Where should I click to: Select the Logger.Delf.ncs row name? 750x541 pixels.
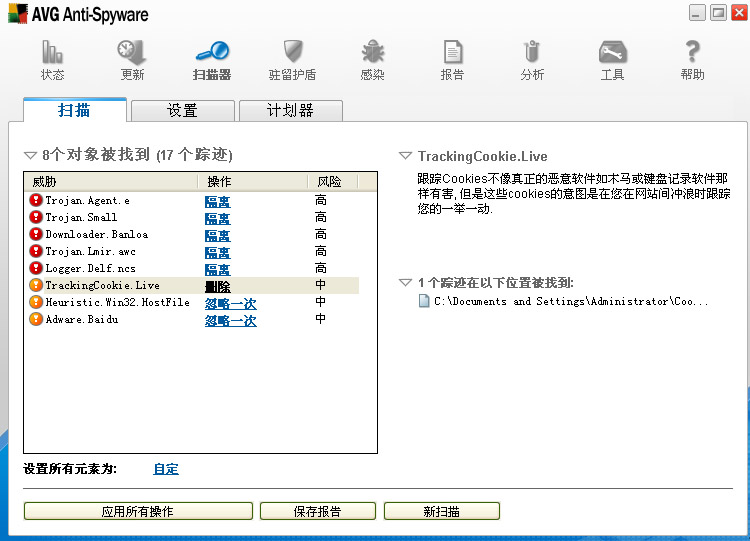click(x=90, y=268)
